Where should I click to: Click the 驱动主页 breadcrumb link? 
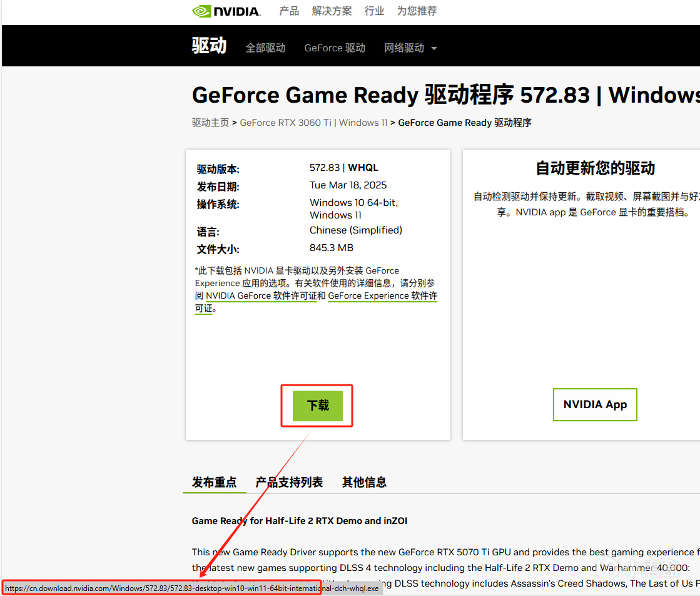coord(210,123)
